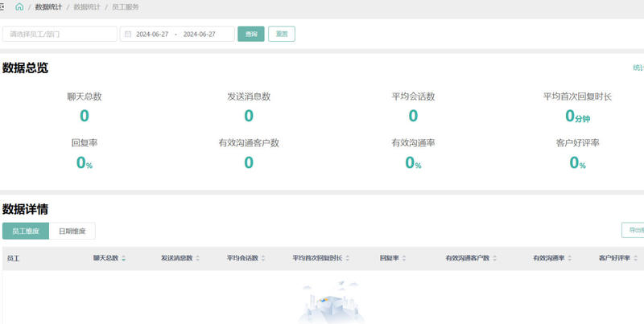The height and width of the screenshot is (324, 644).
Task: Click the 0分钟 reply duration value
Action: 577,116
